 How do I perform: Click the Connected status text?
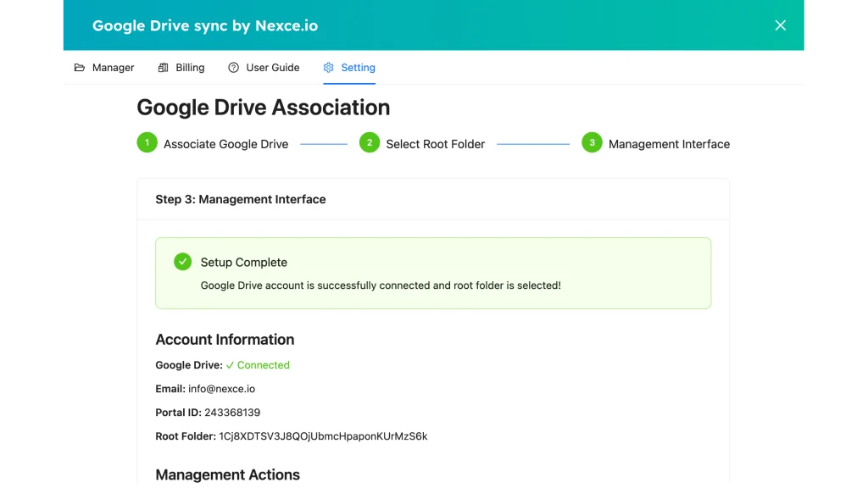click(x=263, y=365)
